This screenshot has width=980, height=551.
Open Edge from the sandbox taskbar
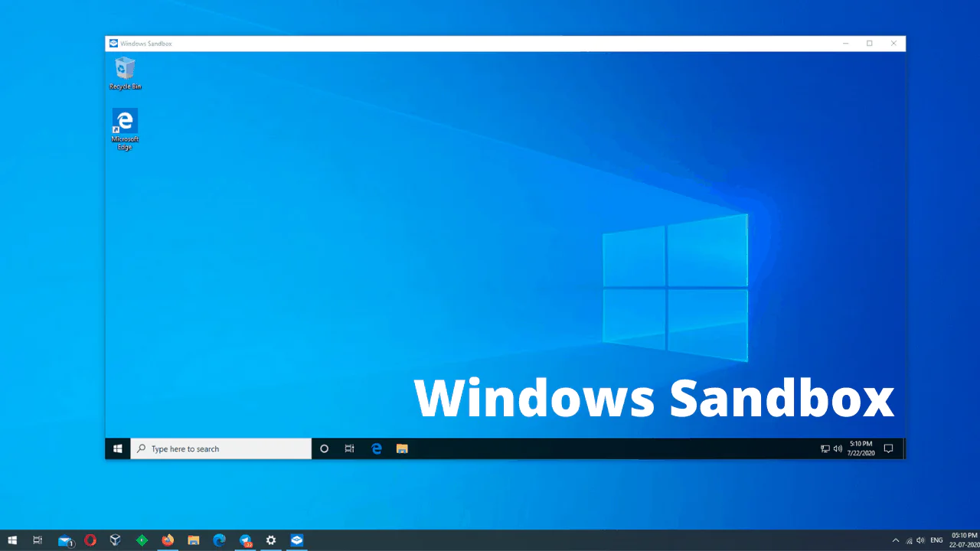tap(376, 448)
